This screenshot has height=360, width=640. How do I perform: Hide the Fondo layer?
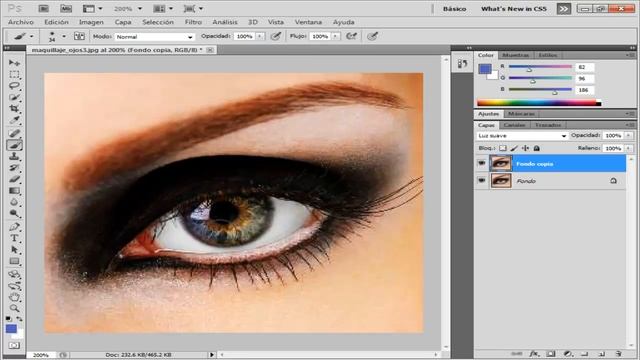click(x=482, y=180)
